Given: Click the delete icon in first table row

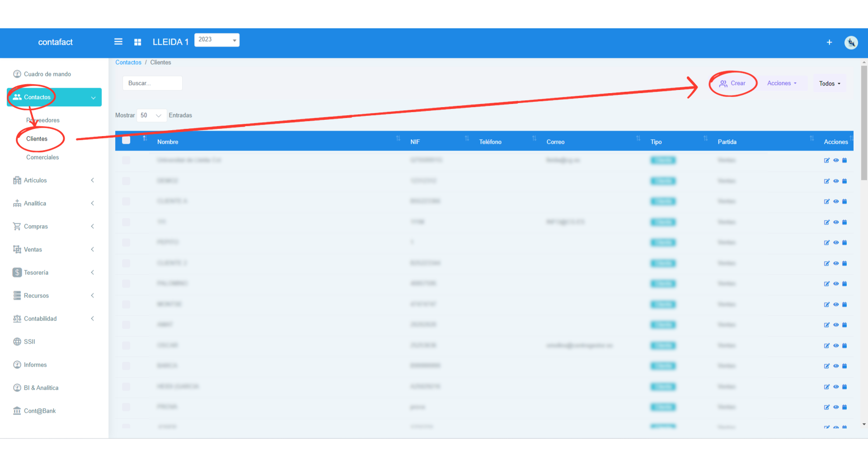Looking at the screenshot, I should (x=845, y=160).
